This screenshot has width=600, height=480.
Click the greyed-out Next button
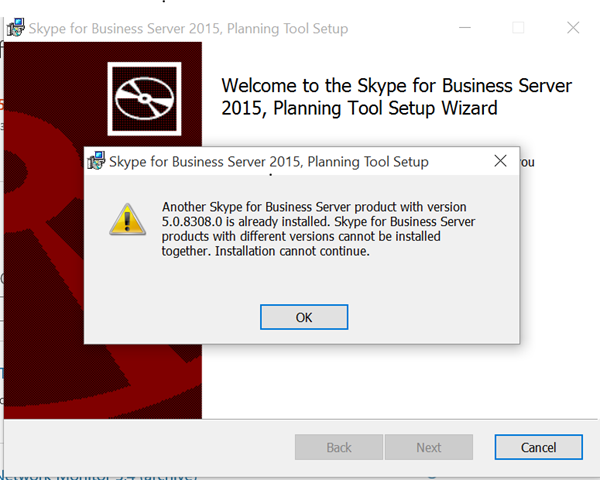[x=429, y=447]
